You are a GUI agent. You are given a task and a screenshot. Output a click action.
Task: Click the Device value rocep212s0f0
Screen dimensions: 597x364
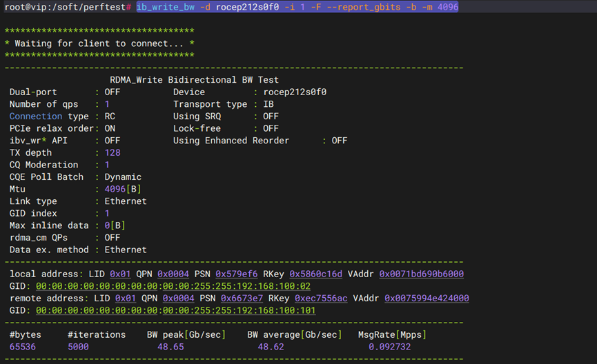(x=295, y=92)
